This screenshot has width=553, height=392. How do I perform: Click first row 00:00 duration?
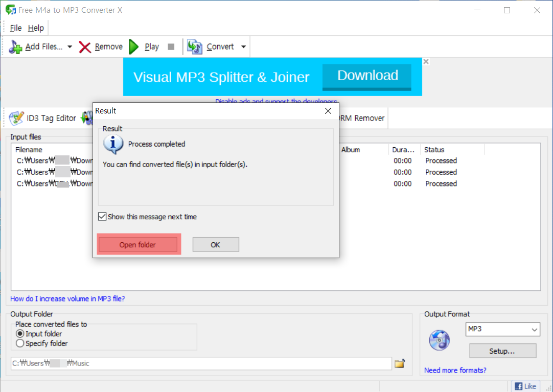(402, 161)
